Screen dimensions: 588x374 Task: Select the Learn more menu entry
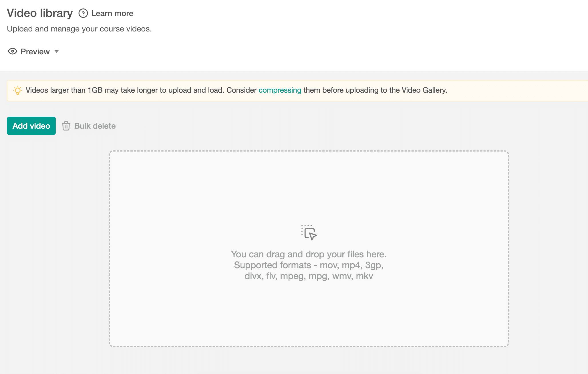pyautogui.click(x=112, y=13)
